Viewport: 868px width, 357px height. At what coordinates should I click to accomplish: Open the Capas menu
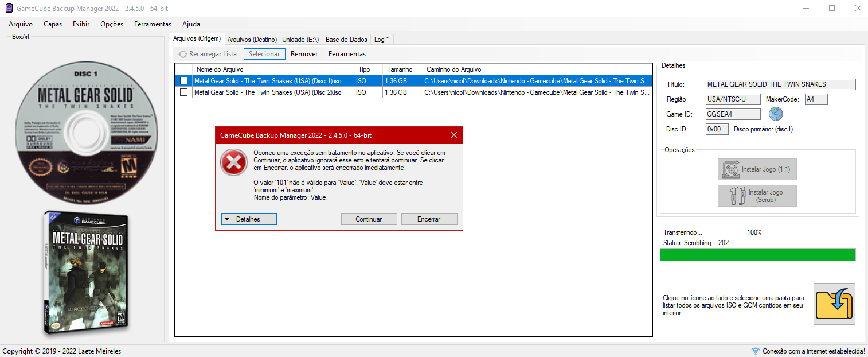coord(53,24)
